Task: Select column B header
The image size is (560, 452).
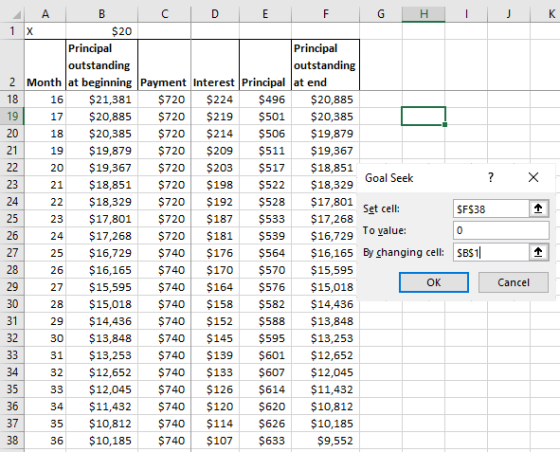Action: (x=102, y=14)
